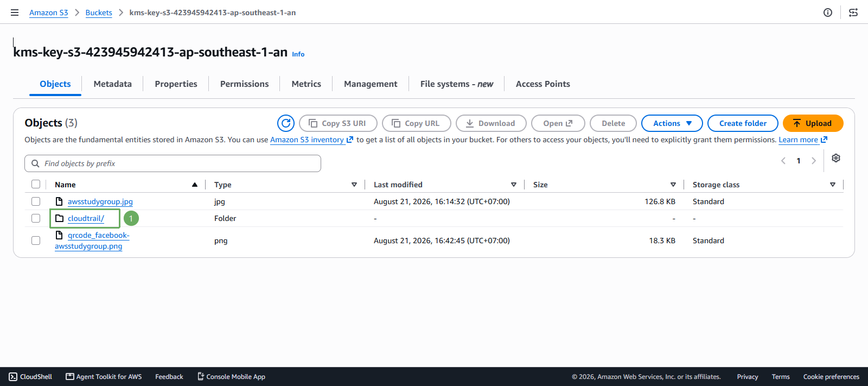Open qrcode_facebook-awsstudygroup.png object
The image size is (868, 386).
92,241
